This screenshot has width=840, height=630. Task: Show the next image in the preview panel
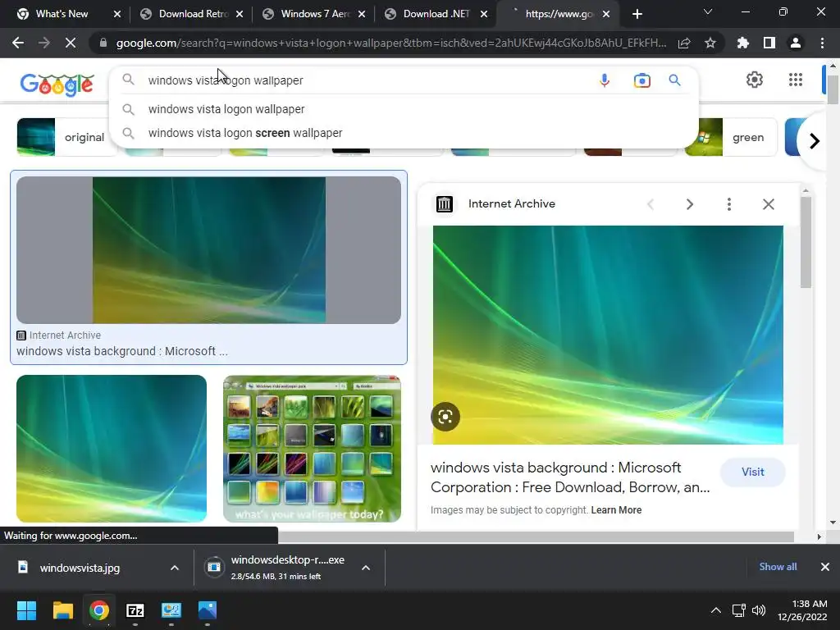tap(689, 204)
